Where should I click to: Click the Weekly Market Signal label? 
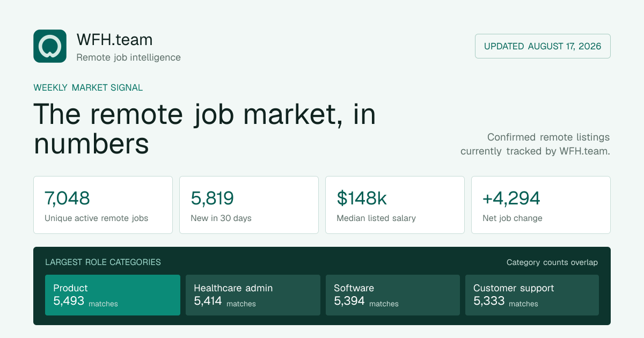(x=88, y=87)
